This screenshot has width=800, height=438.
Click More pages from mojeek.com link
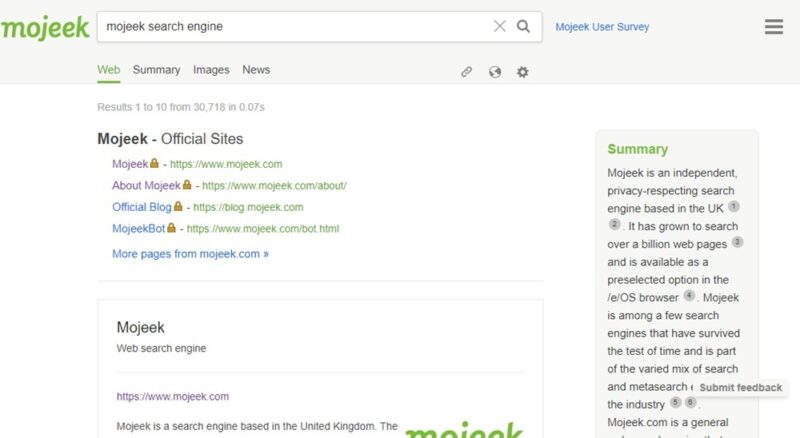coord(190,254)
